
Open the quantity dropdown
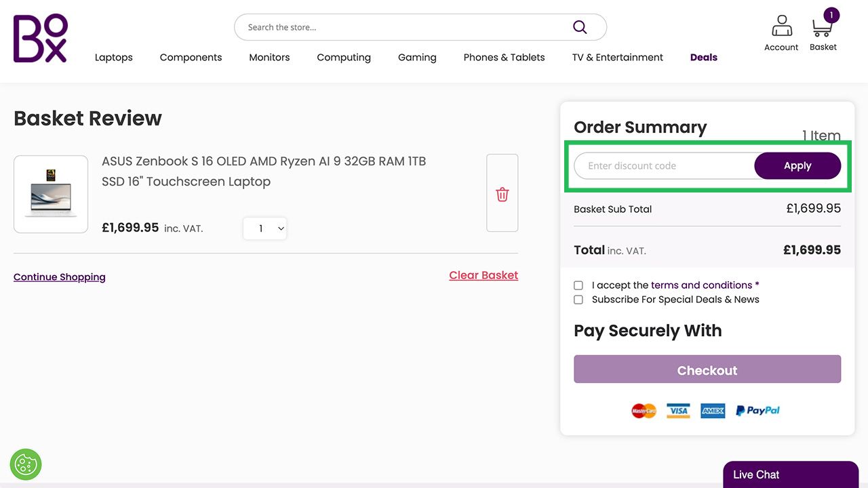click(265, 229)
